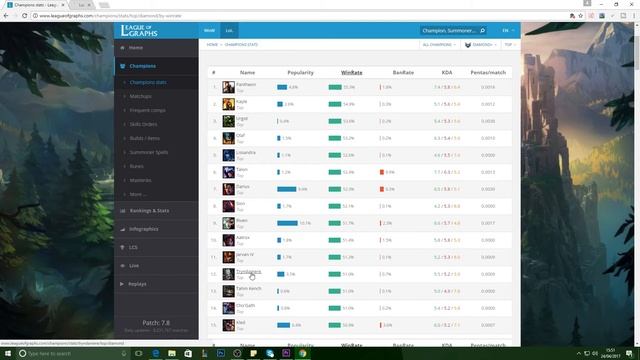Sort by the BanRate column
Image resolution: width=640 pixels, height=360 pixels.
403,73
